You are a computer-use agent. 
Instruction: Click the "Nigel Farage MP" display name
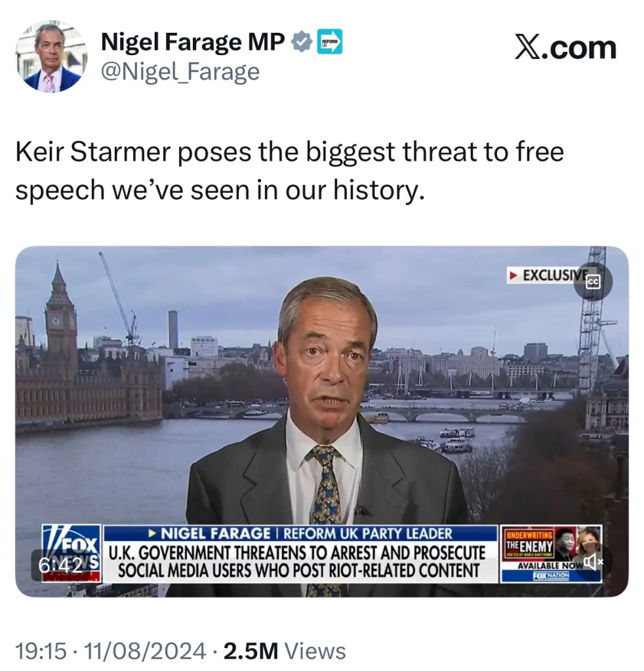coord(193,43)
